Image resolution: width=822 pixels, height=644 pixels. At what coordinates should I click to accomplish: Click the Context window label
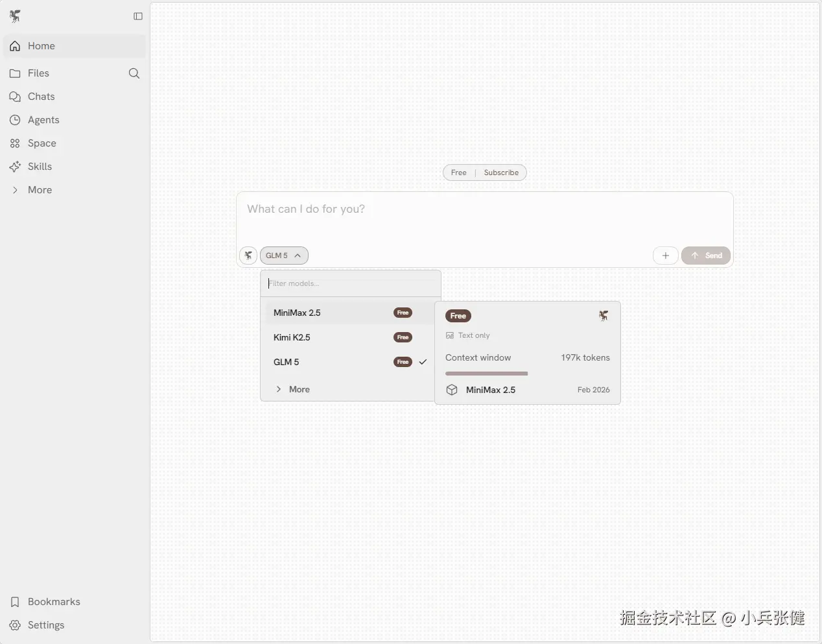(478, 357)
